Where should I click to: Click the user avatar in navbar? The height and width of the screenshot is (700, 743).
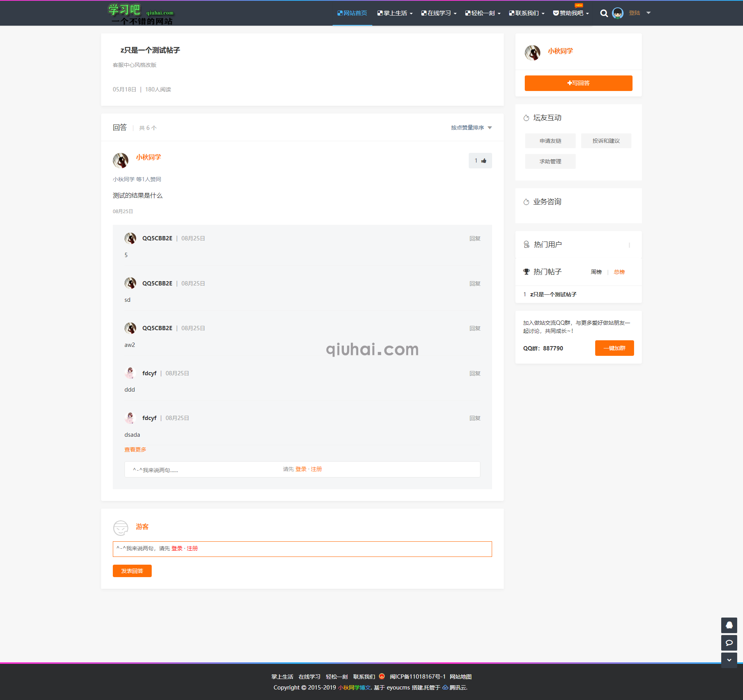[x=617, y=13]
